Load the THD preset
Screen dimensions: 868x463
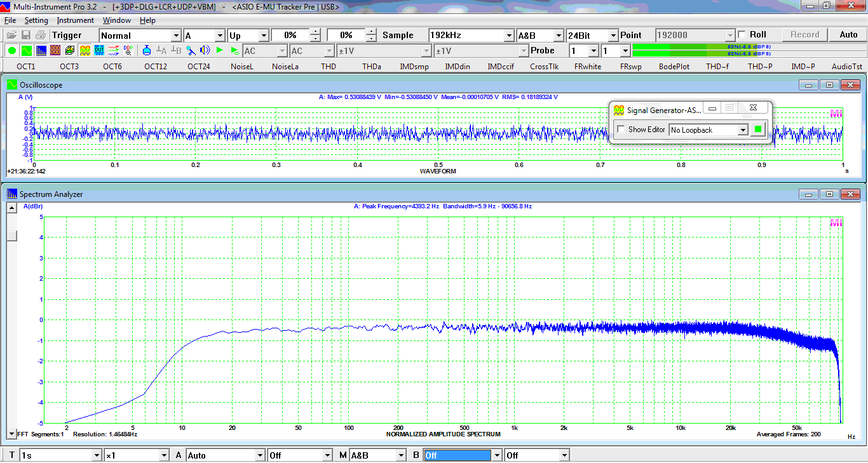click(x=329, y=66)
